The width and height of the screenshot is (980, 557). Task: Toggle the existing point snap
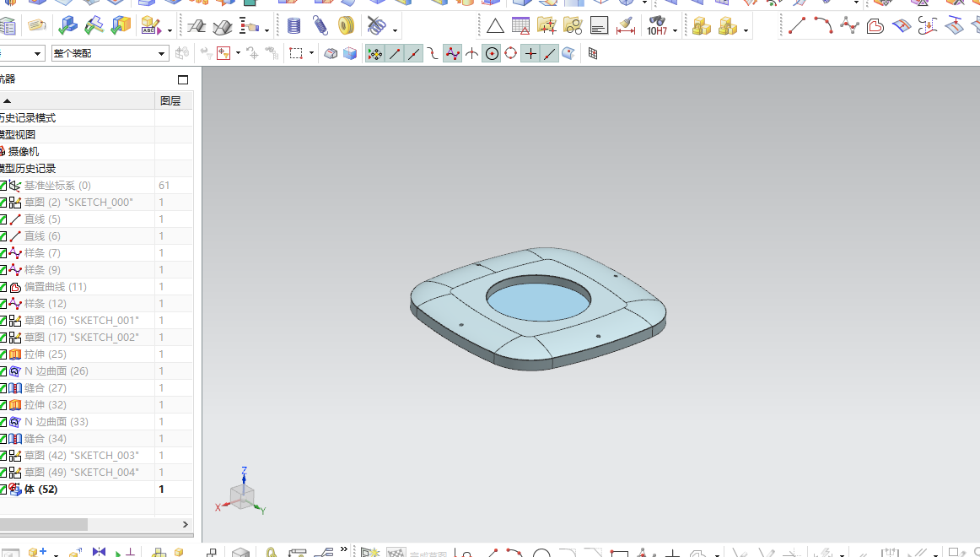(530, 54)
